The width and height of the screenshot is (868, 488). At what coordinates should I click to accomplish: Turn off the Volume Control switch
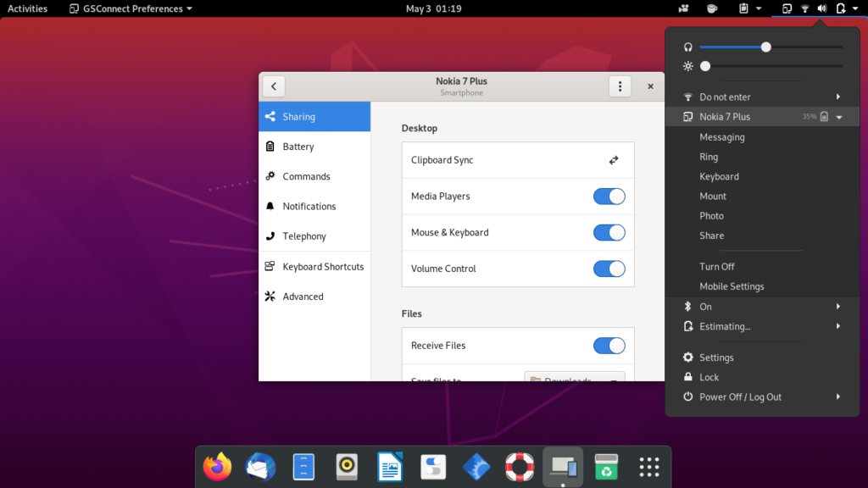tap(609, 269)
